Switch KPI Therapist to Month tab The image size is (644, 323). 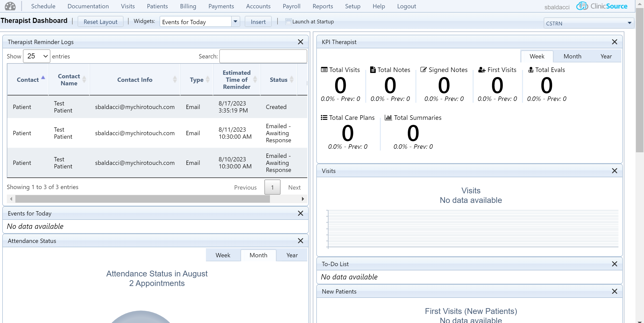(572, 56)
